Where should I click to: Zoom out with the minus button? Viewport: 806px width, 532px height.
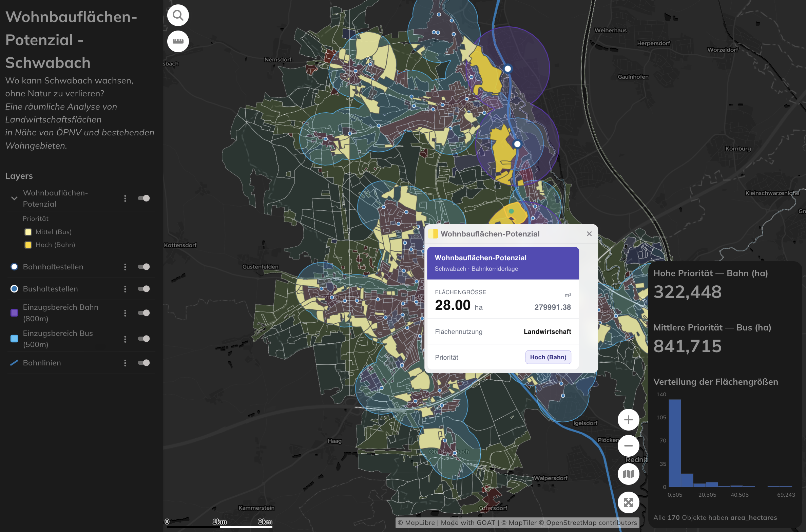click(x=628, y=446)
